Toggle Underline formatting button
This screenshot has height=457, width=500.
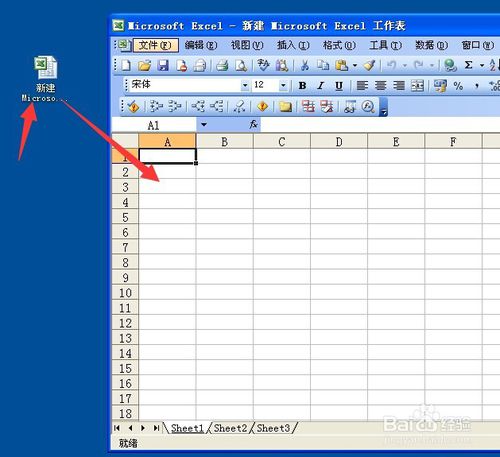pos(339,86)
